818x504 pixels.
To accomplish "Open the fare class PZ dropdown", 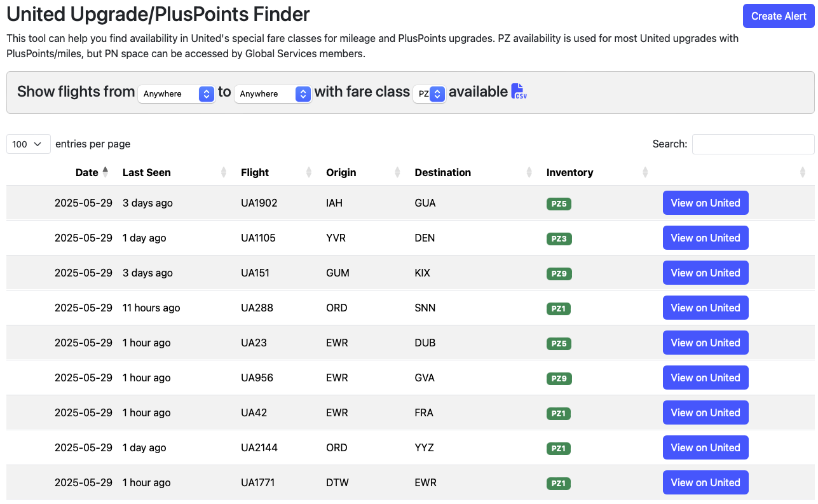I will pos(429,93).
